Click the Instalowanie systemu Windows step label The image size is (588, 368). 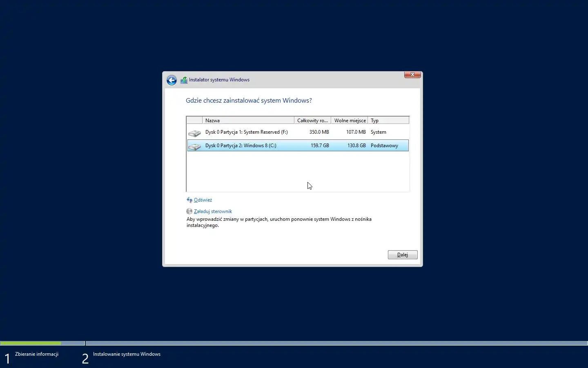tap(127, 354)
